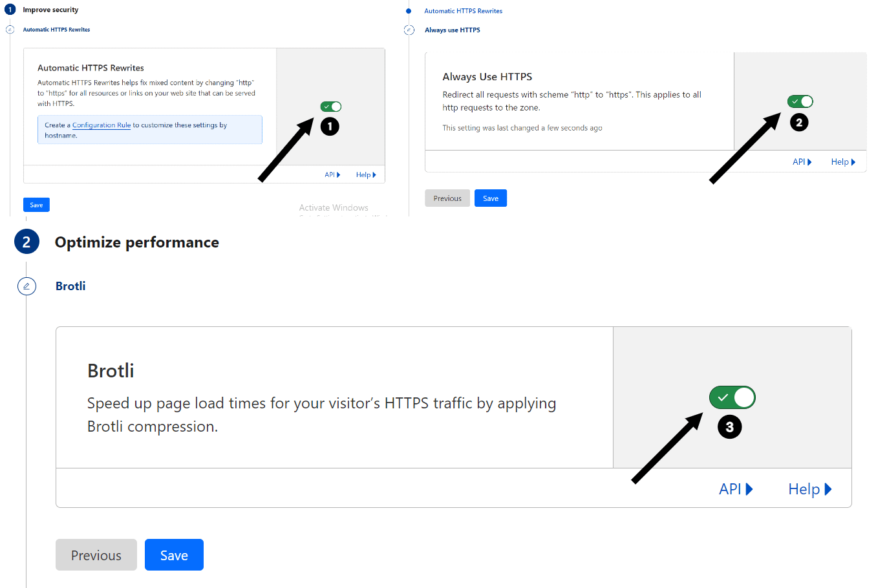The height and width of the screenshot is (588, 887).
Task: Click the step 2 badge next to Optimize performance
Action: coord(27,242)
